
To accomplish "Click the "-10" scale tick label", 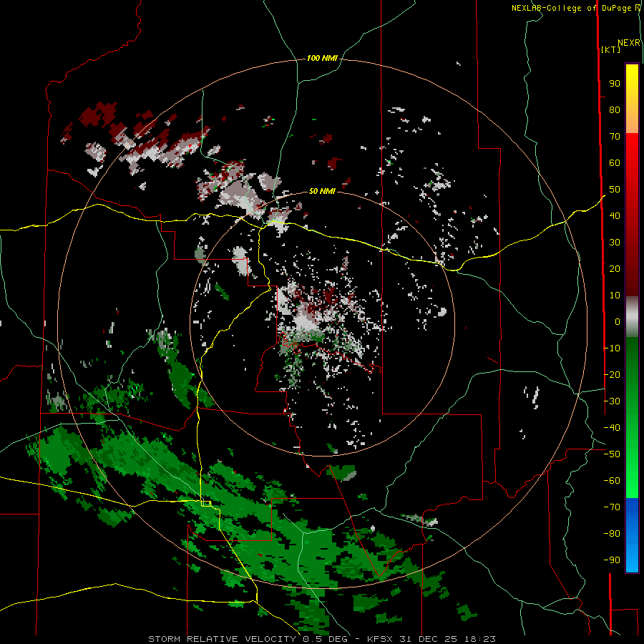I will [612, 348].
